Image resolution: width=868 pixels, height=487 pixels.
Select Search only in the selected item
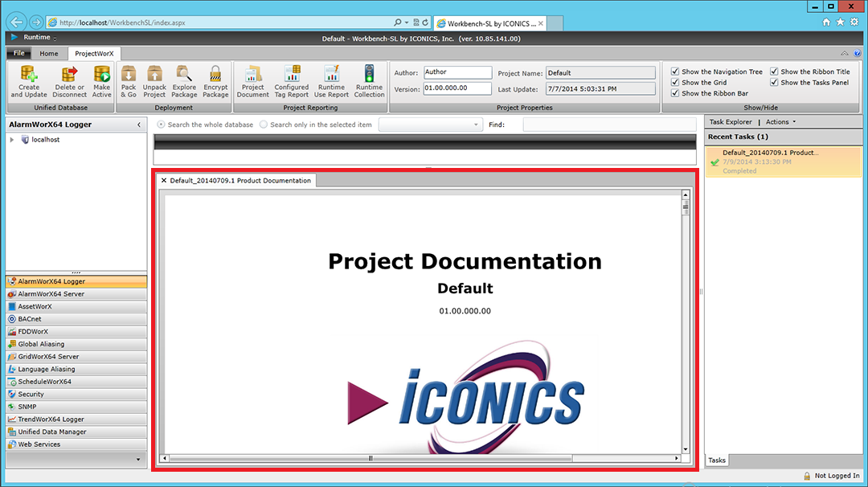coord(264,125)
